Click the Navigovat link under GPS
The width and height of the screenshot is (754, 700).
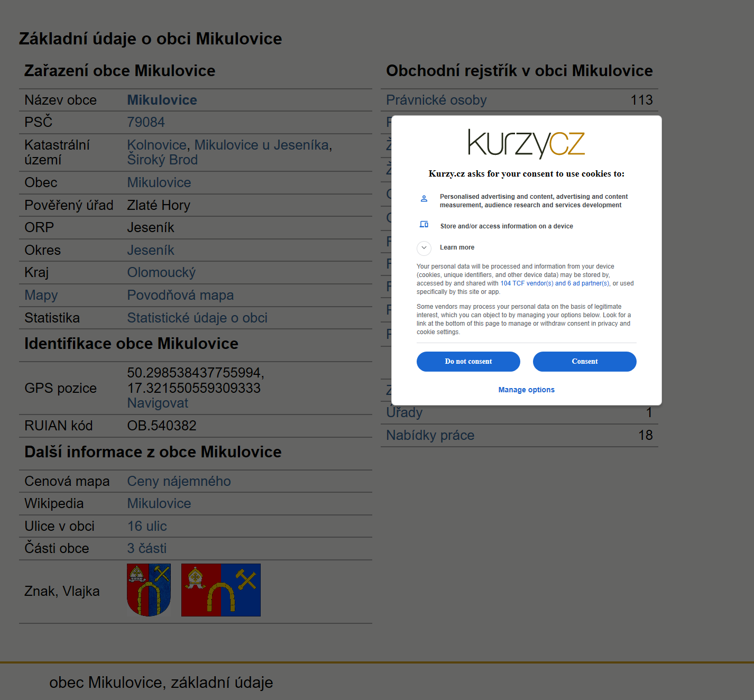pyautogui.click(x=158, y=403)
